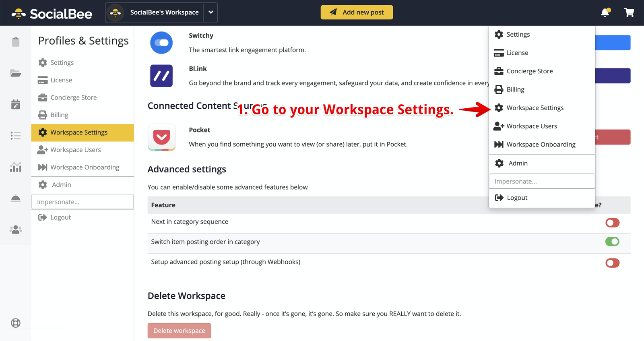This screenshot has width=644, height=341.
Task: Click the Advanced settings heading
Action: click(x=187, y=169)
